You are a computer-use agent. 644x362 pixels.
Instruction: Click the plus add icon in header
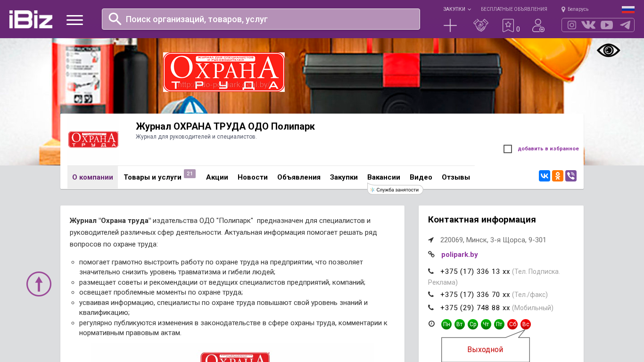(x=450, y=25)
